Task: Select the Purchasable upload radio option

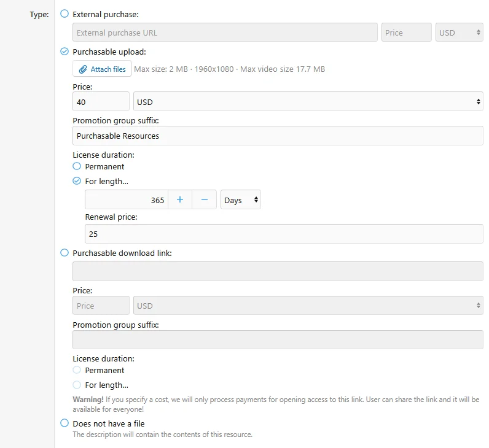Action: 65,52
